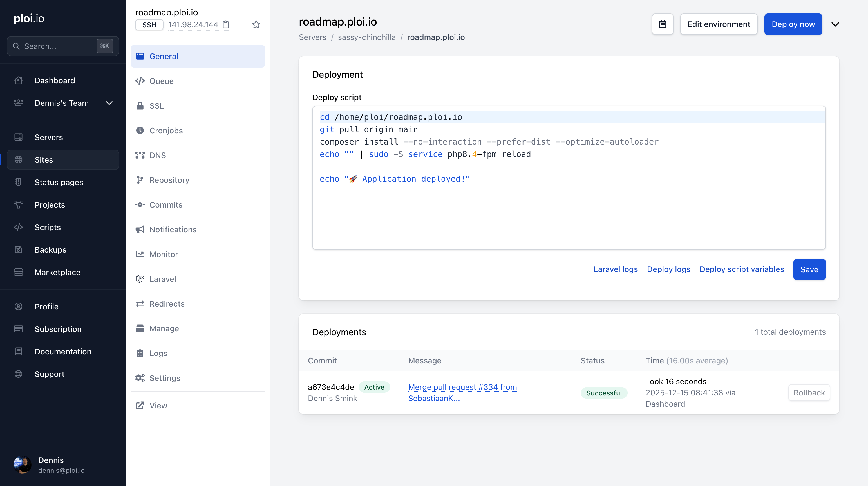Viewport: 868px width, 486px height.
Task: Open the Deploy script variables link
Action: pos(741,269)
